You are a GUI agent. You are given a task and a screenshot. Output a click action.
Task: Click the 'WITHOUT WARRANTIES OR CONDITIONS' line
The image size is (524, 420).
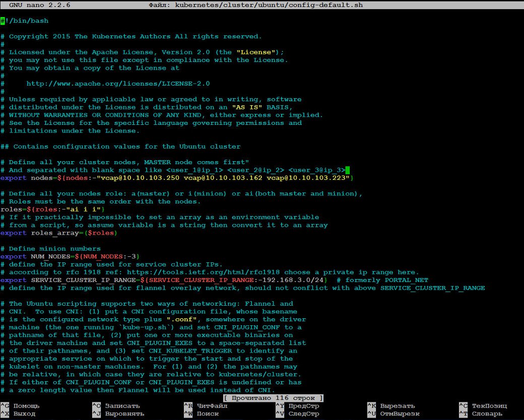point(162,115)
